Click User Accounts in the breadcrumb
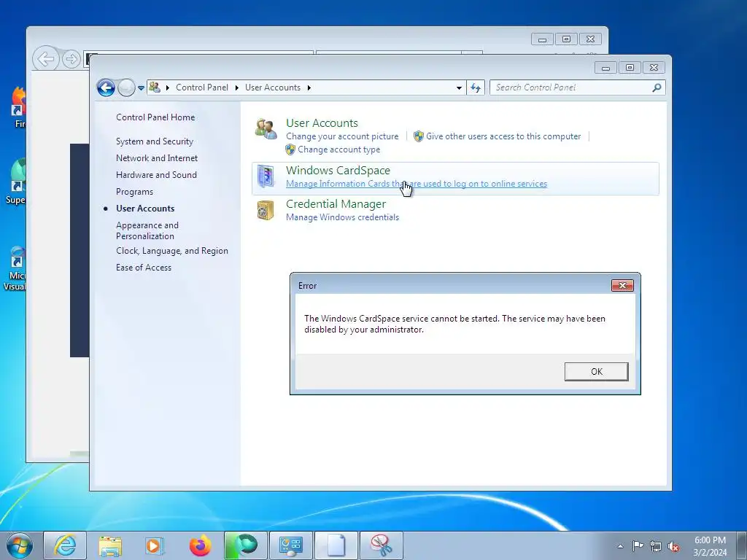 pyautogui.click(x=273, y=87)
